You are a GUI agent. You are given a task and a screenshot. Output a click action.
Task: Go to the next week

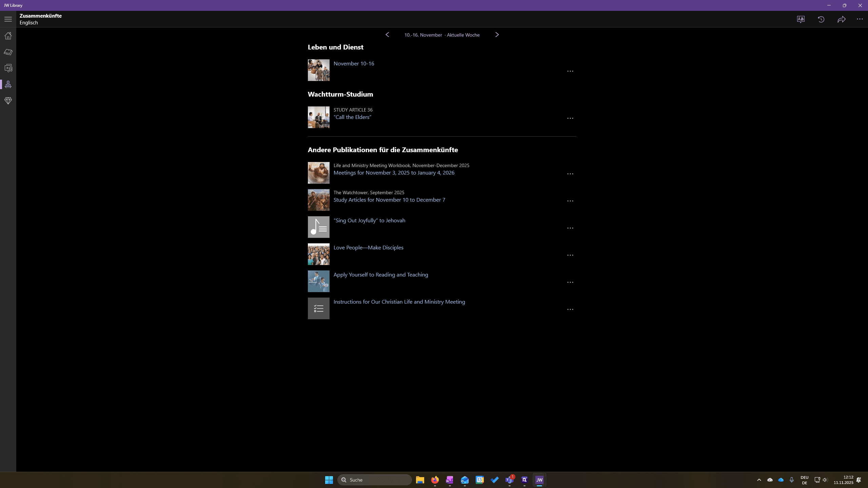pyautogui.click(x=497, y=35)
